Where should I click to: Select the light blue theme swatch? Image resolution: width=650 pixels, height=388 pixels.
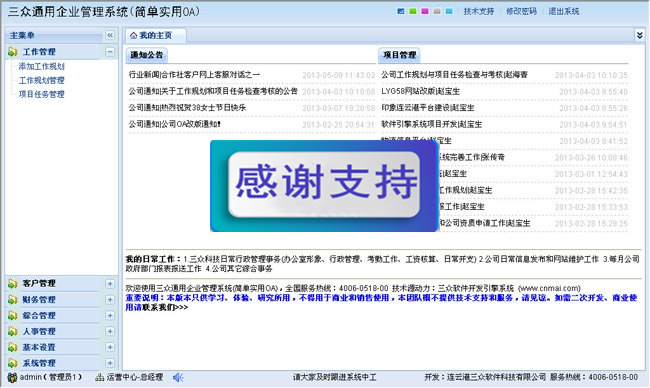tap(449, 12)
